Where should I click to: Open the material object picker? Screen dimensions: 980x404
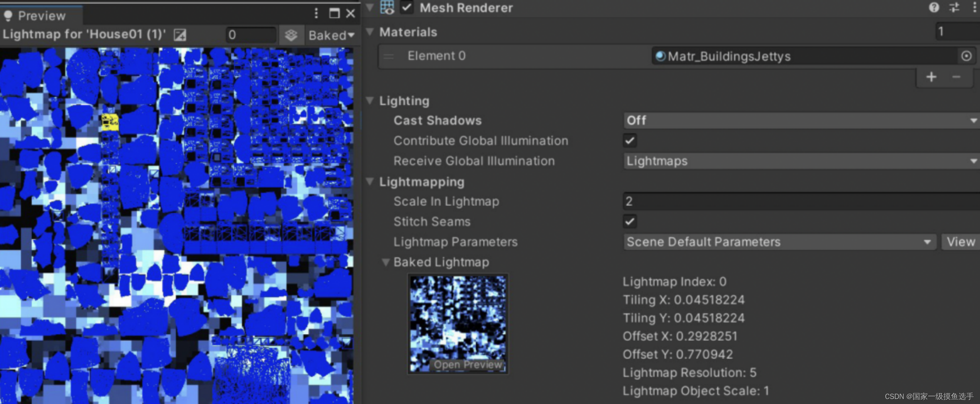coord(966,56)
